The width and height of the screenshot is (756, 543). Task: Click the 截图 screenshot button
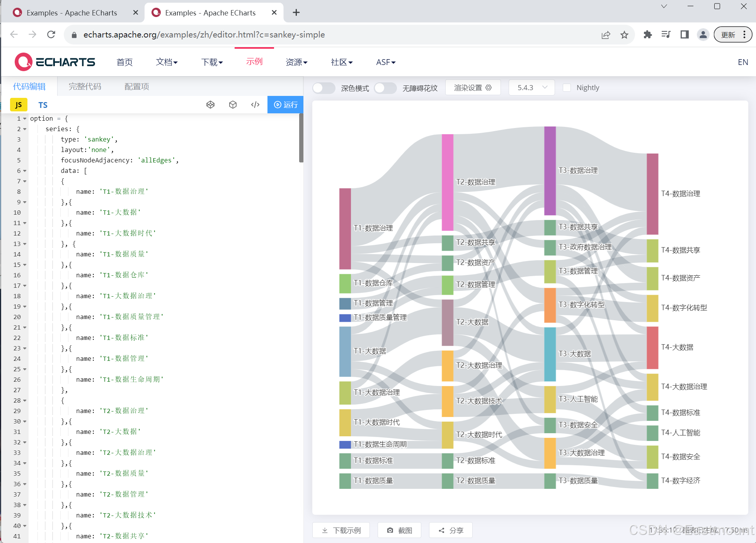399,530
